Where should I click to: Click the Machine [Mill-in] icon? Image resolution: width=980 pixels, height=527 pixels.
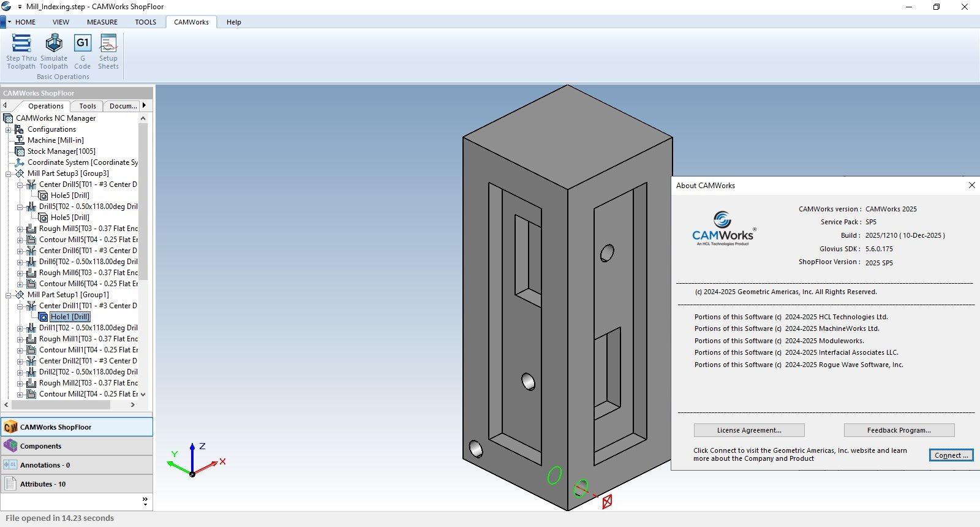(x=20, y=140)
